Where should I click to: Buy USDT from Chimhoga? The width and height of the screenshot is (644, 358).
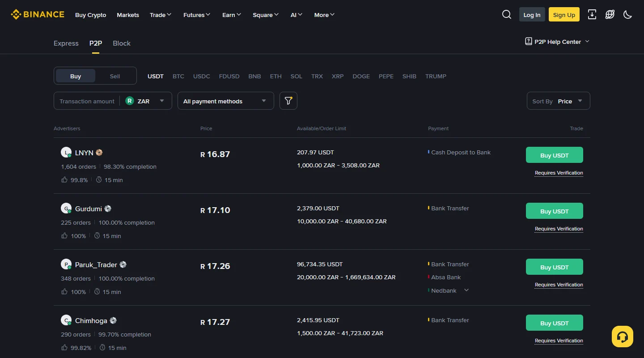[x=555, y=323]
